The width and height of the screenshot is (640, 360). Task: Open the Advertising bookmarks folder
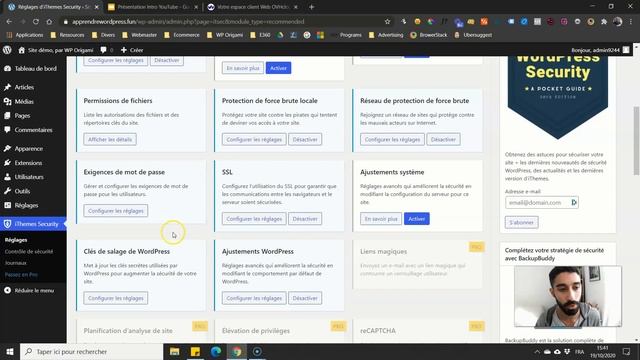click(x=386, y=35)
